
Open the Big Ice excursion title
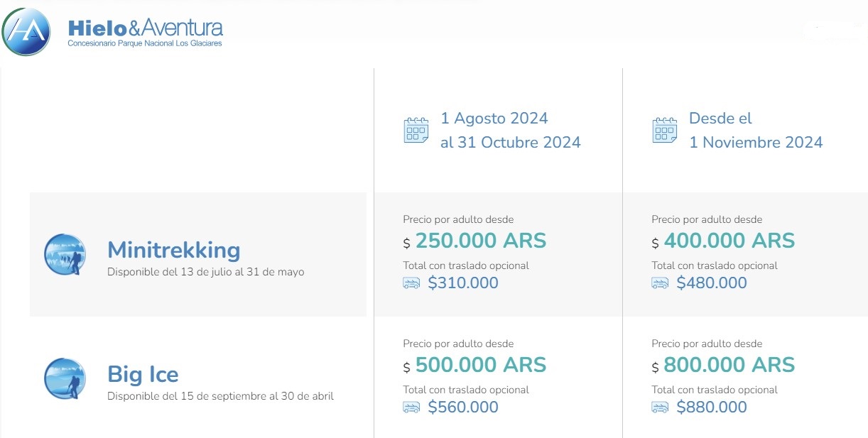click(x=143, y=374)
